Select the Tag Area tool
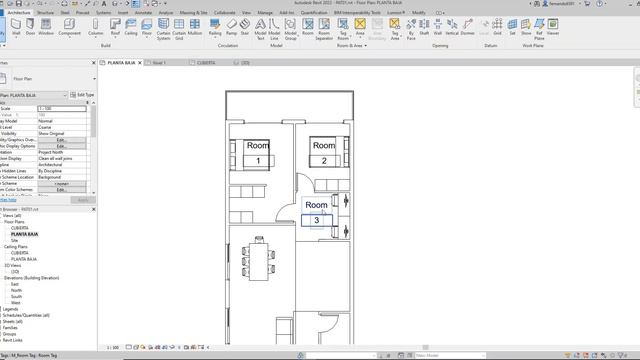This screenshot has height=360, width=640. coord(395,29)
